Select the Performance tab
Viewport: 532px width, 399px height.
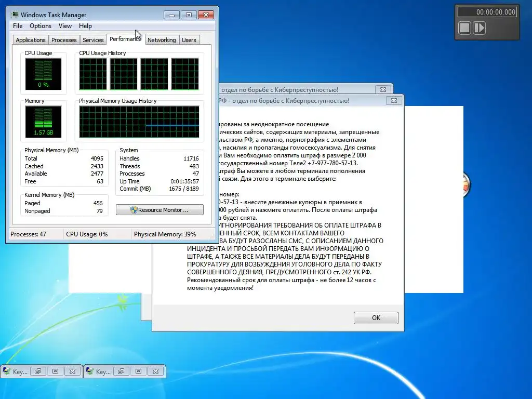click(x=126, y=39)
